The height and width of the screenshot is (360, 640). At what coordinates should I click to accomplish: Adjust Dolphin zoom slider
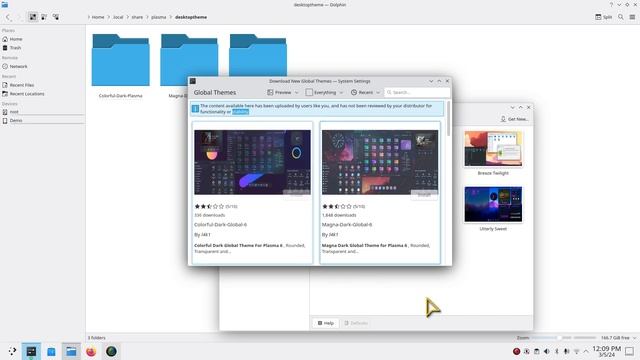(563, 338)
